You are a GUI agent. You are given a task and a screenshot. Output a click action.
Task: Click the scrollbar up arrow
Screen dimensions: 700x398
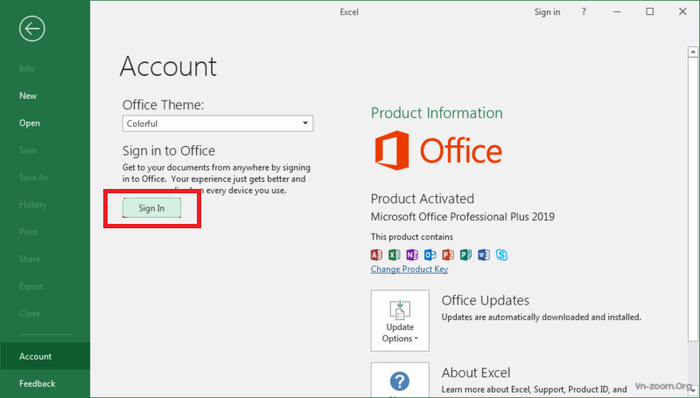click(693, 52)
